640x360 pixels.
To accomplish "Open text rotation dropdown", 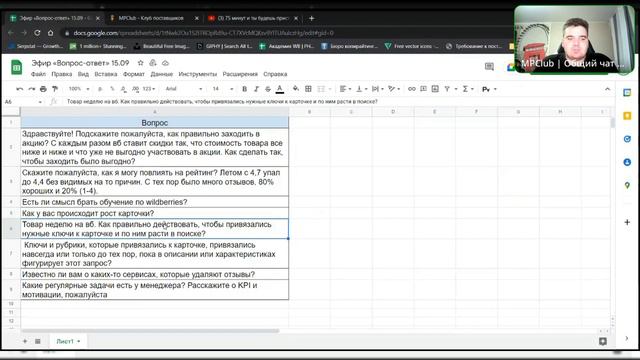I will (394, 89).
